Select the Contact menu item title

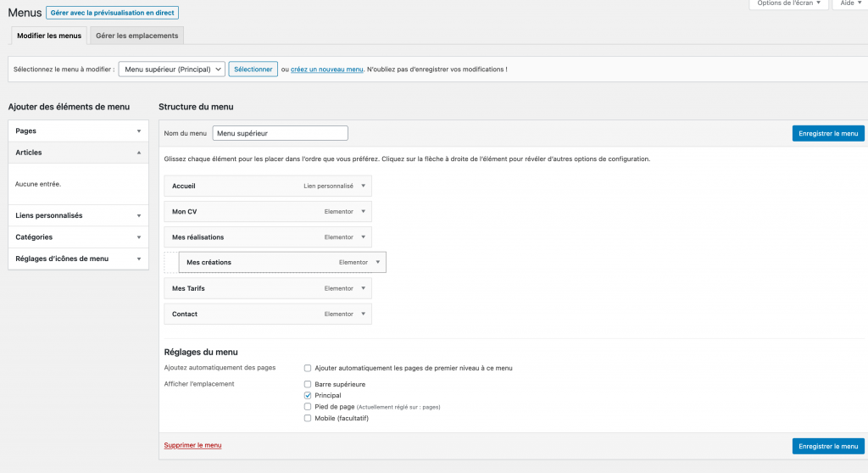tap(184, 314)
